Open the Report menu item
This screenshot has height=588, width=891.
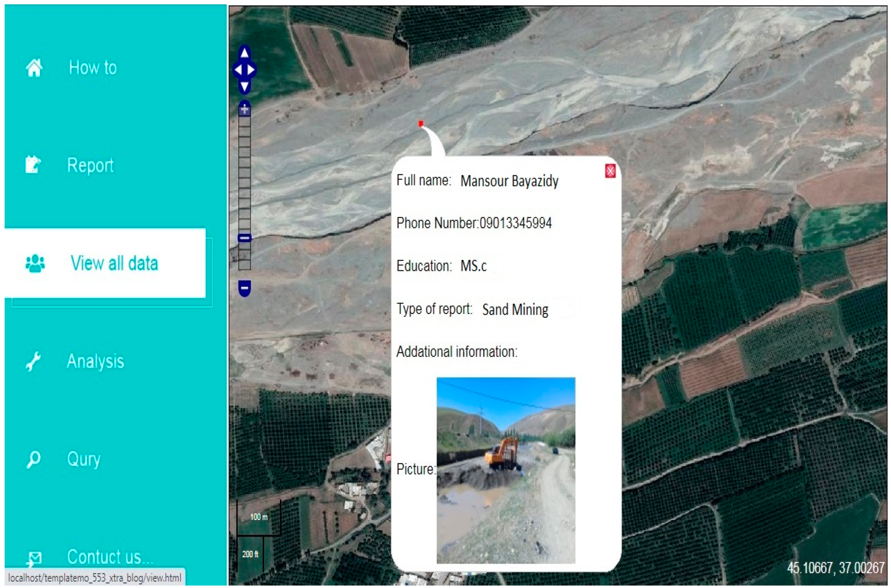tap(90, 166)
